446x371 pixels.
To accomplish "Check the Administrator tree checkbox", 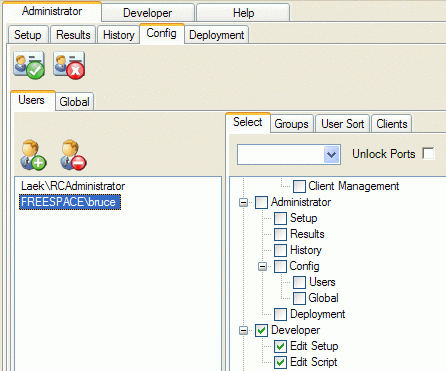I will pos(261,202).
